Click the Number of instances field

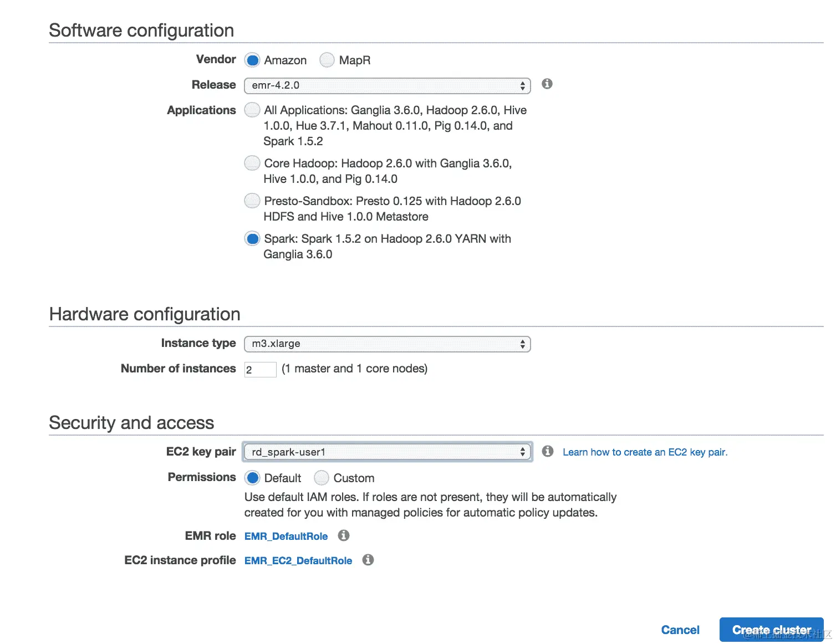pos(260,370)
